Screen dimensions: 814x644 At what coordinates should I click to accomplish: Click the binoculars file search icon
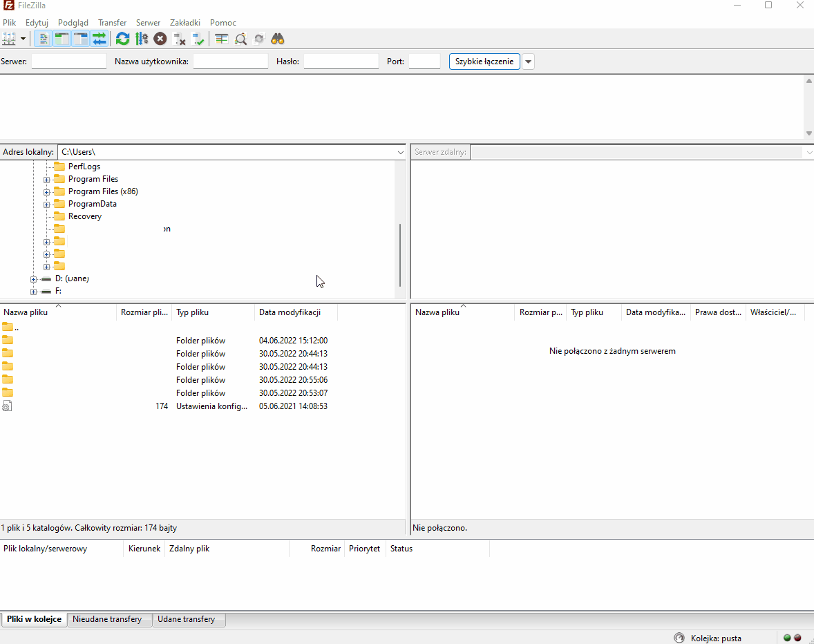click(278, 39)
